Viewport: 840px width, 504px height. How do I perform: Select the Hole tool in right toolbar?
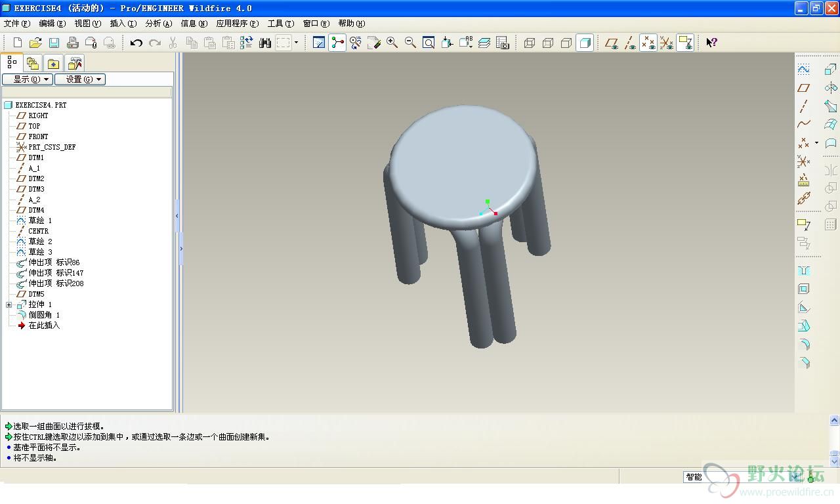[x=803, y=271]
